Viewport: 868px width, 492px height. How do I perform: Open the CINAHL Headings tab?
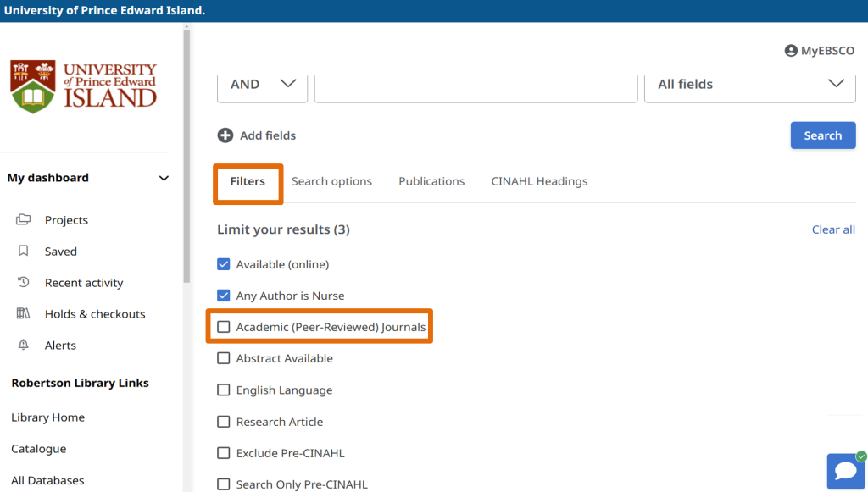pyautogui.click(x=539, y=181)
